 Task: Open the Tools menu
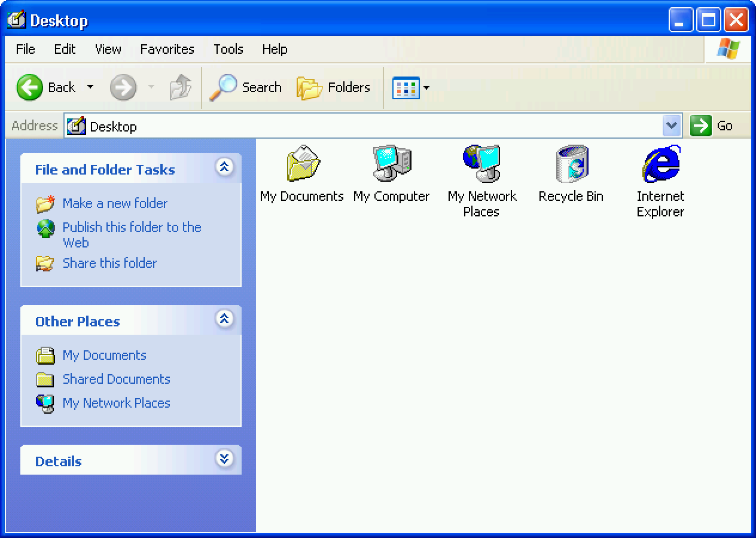tap(228, 49)
